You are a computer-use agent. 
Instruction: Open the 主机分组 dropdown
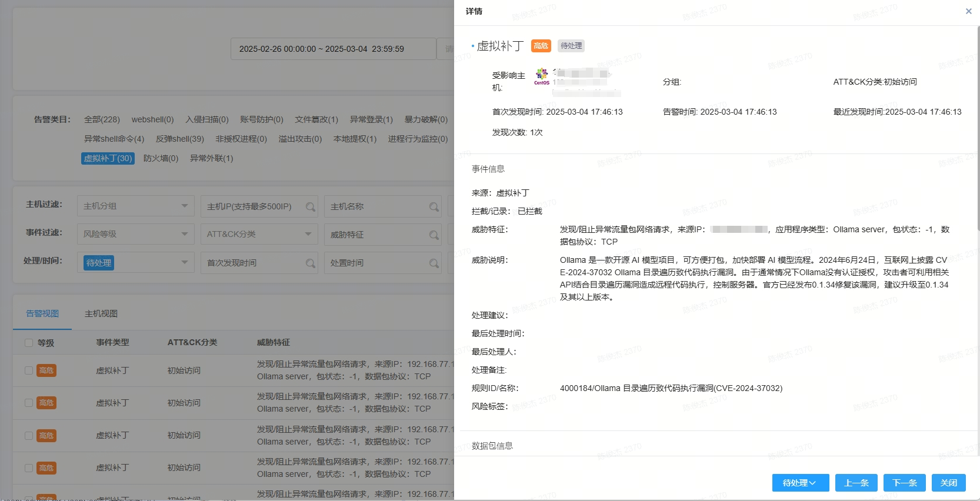[x=135, y=206]
